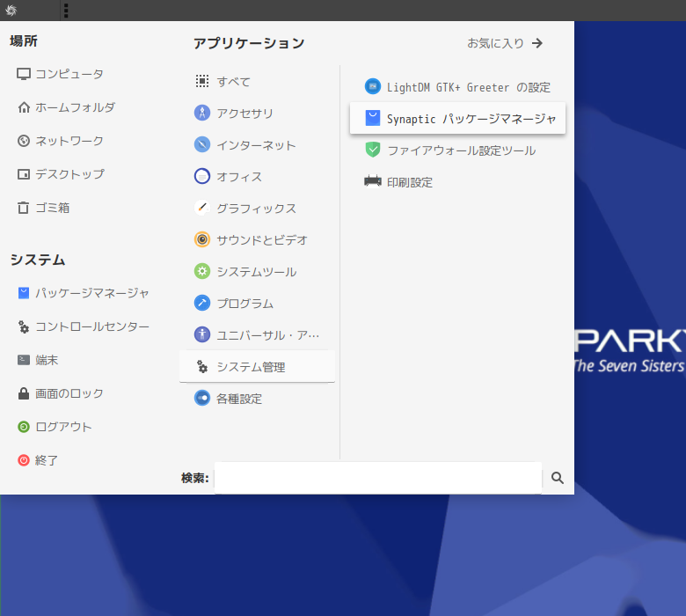The width and height of the screenshot is (686, 616).
Task: Click the 端末 terminal icon
Action: [24, 360]
